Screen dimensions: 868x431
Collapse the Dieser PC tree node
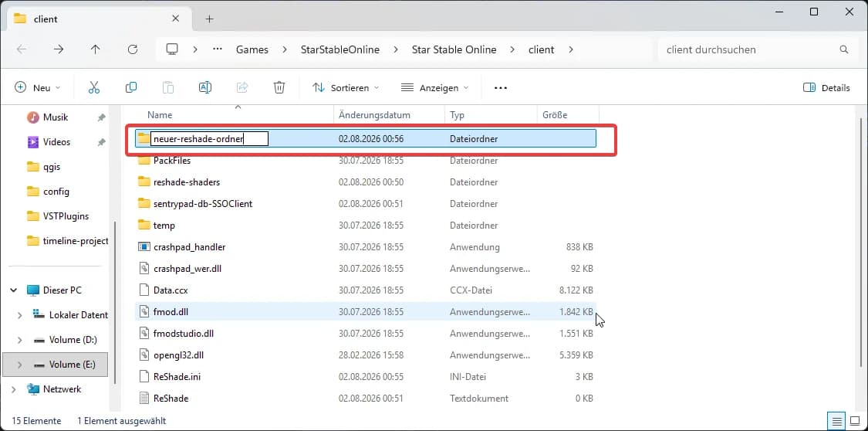pos(14,290)
